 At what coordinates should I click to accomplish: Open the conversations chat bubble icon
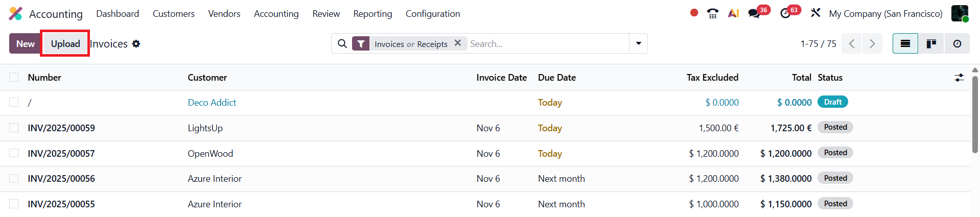pyautogui.click(x=754, y=14)
